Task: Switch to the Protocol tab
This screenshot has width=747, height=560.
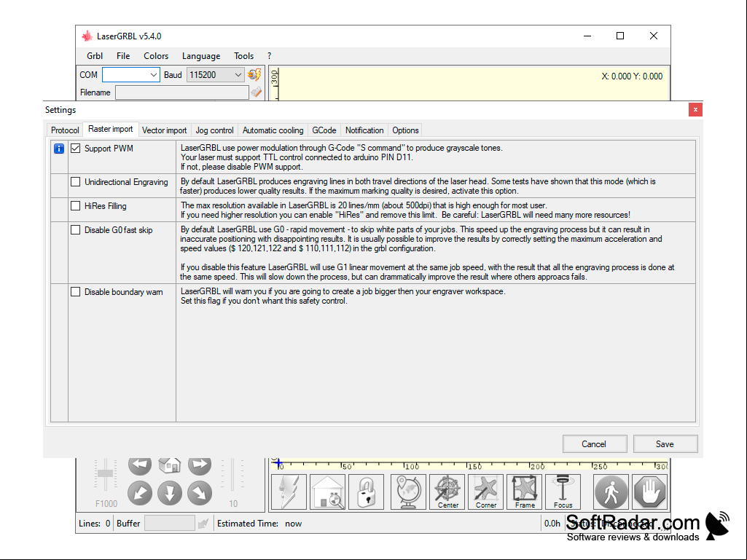Action: click(x=65, y=130)
